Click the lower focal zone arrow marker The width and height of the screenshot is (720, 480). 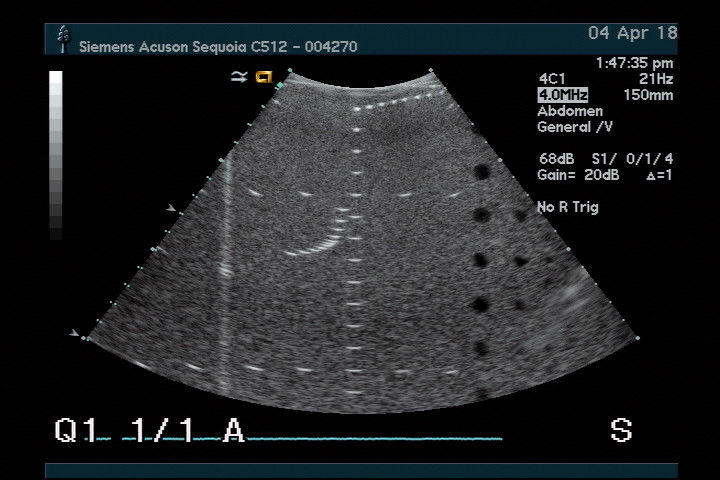click(x=74, y=333)
